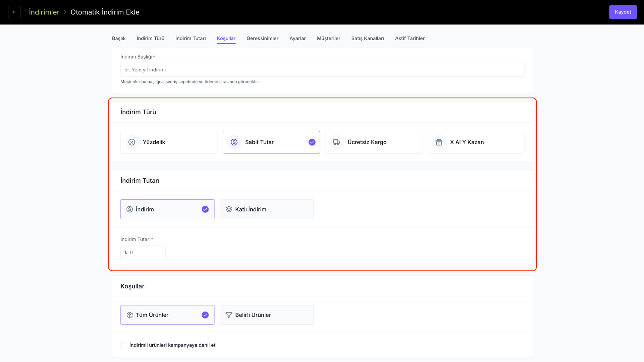
Task: Open the Müşteriler tab
Action: (x=328, y=38)
